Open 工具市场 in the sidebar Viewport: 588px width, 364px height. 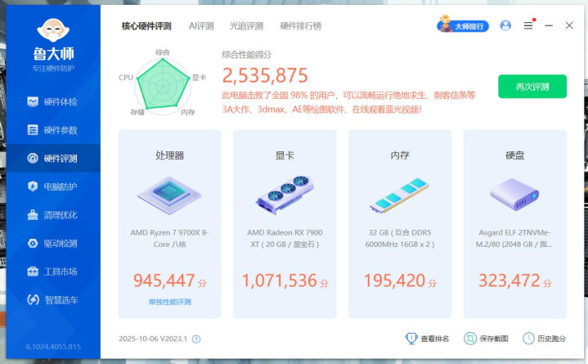tap(53, 272)
